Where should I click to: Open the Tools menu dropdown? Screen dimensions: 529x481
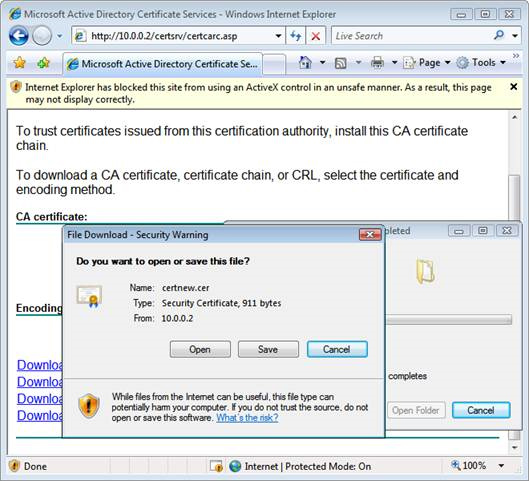(x=481, y=63)
